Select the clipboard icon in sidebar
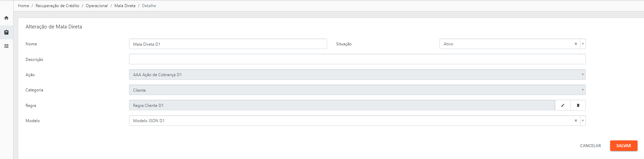 6,32
